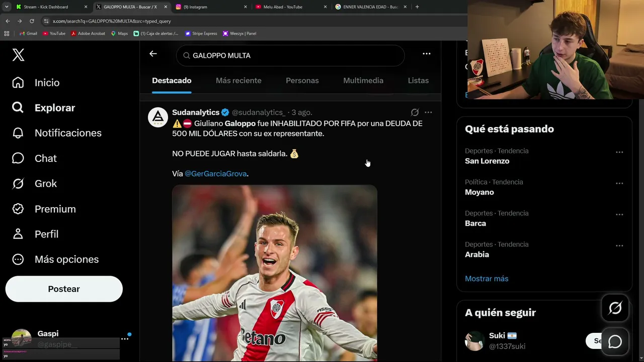Close the Instagram tab

(246, 7)
